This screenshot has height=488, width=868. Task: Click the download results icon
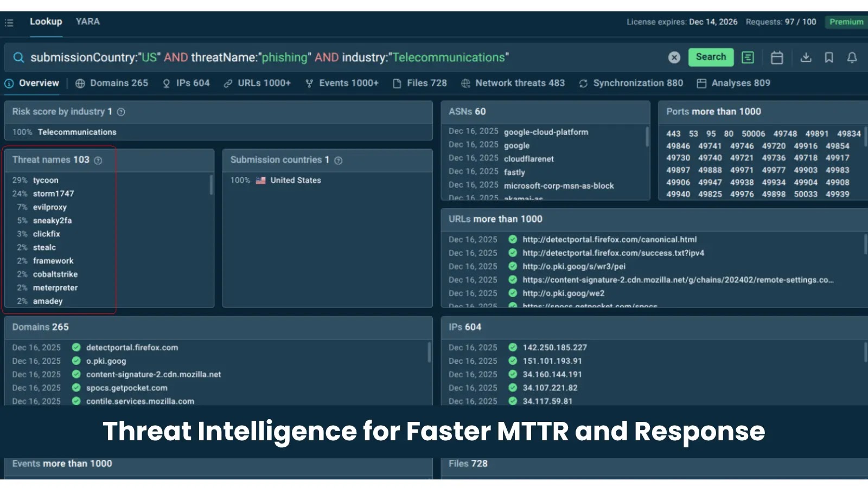point(806,57)
